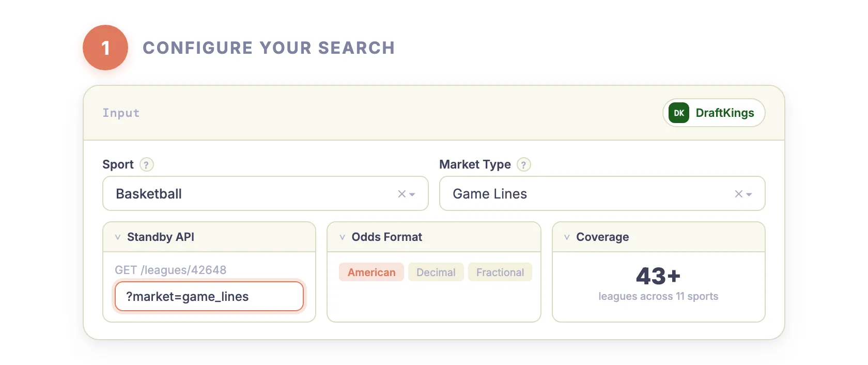The height and width of the screenshot is (365, 868).
Task: Click the Standby API panel chevron icon
Action: (118, 237)
